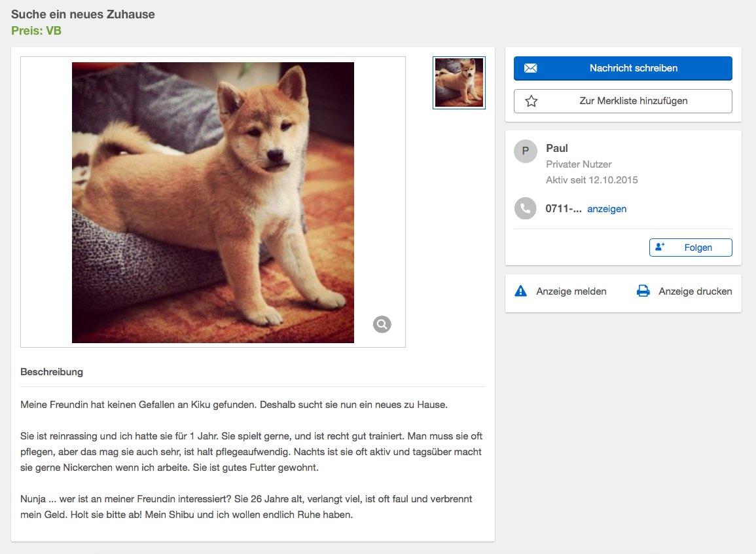This screenshot has width=756, height=554.
Task: Click the listing title Suche ein neues Zuhause
Action: pos(83,14)
